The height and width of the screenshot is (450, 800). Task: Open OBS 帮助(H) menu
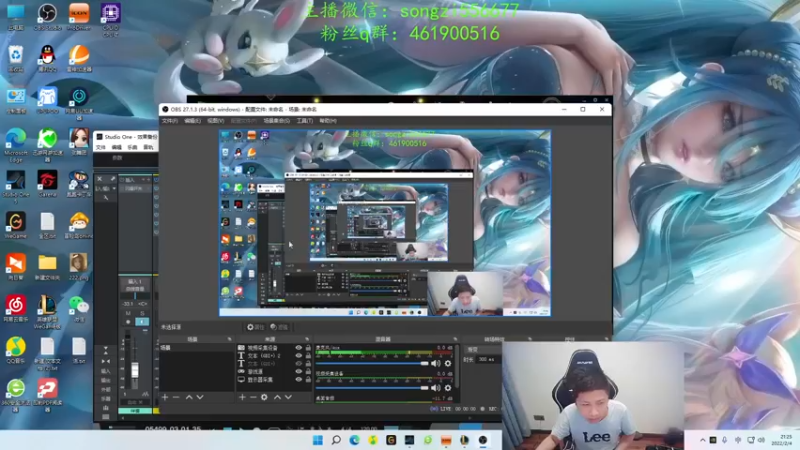328,121
